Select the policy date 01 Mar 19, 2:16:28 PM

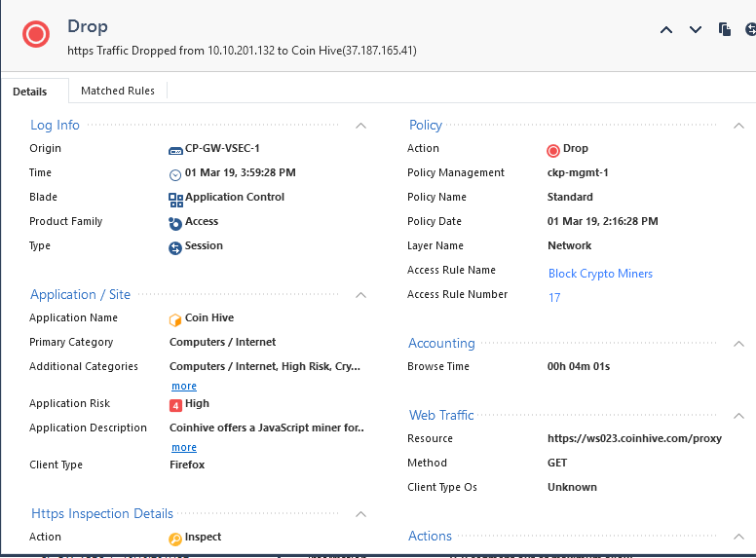(x=603, y=221)
